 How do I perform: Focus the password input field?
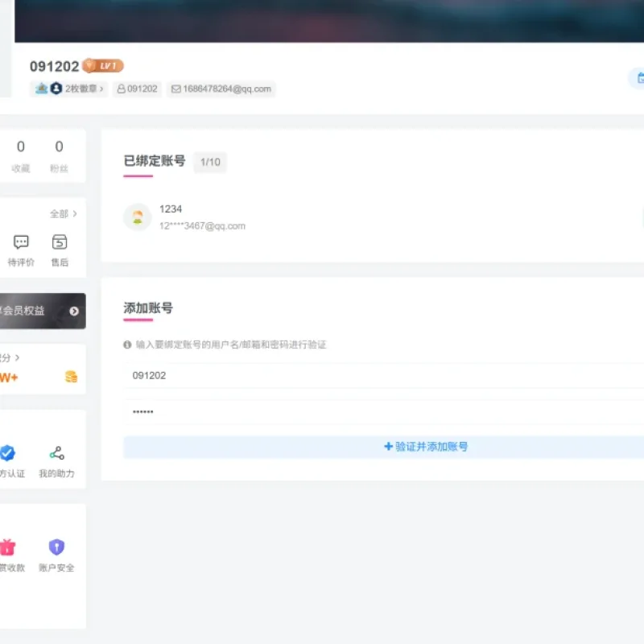(x=384, y=412)
